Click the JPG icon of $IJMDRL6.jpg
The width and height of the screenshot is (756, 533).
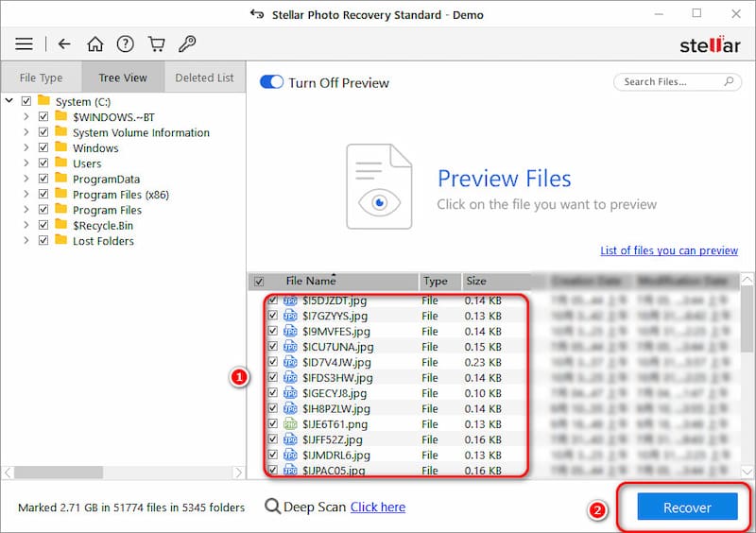tap(290, 455)
